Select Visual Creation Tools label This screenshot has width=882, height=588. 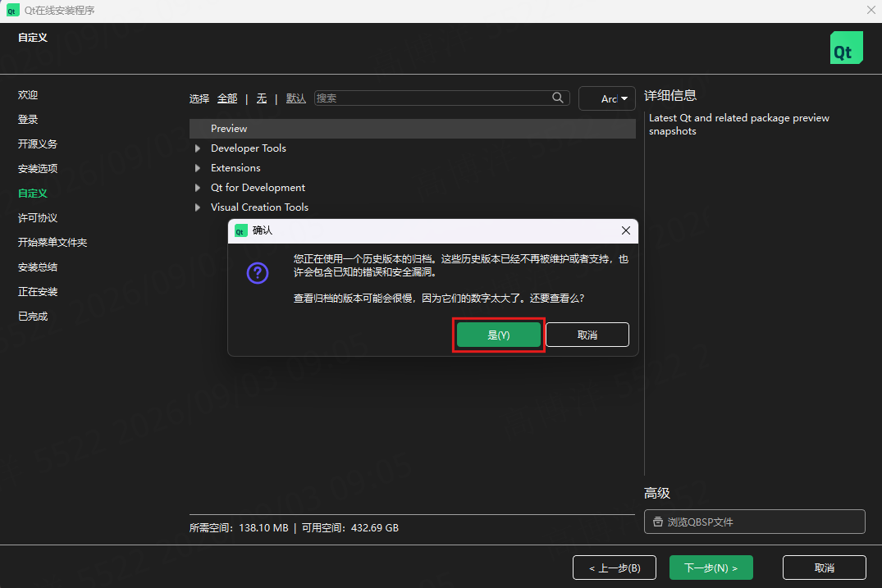pos(259,207)
